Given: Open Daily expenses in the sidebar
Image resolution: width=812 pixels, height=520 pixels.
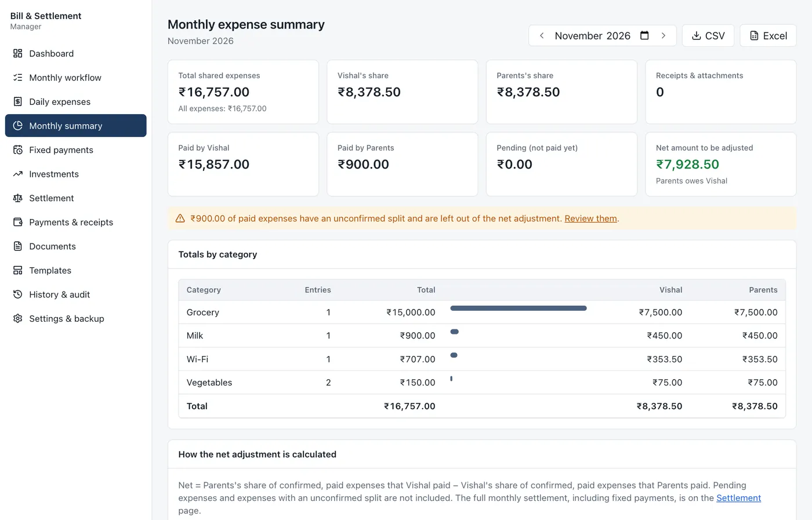Looking at the screenshot, I should (x=76, y=101).
